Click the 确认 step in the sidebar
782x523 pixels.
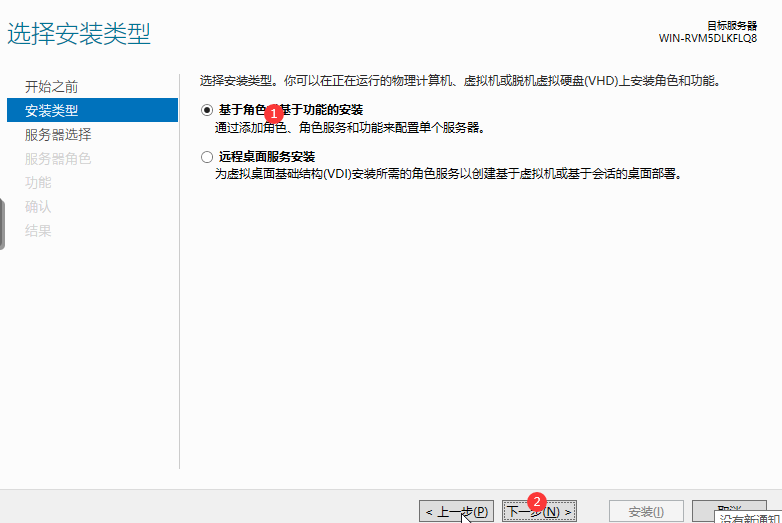pyautogui.click(x=38, y=206)
